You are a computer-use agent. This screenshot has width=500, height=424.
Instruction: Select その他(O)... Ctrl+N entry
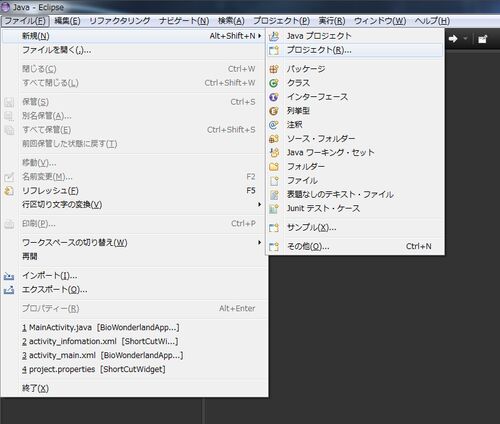coord(355,247)
